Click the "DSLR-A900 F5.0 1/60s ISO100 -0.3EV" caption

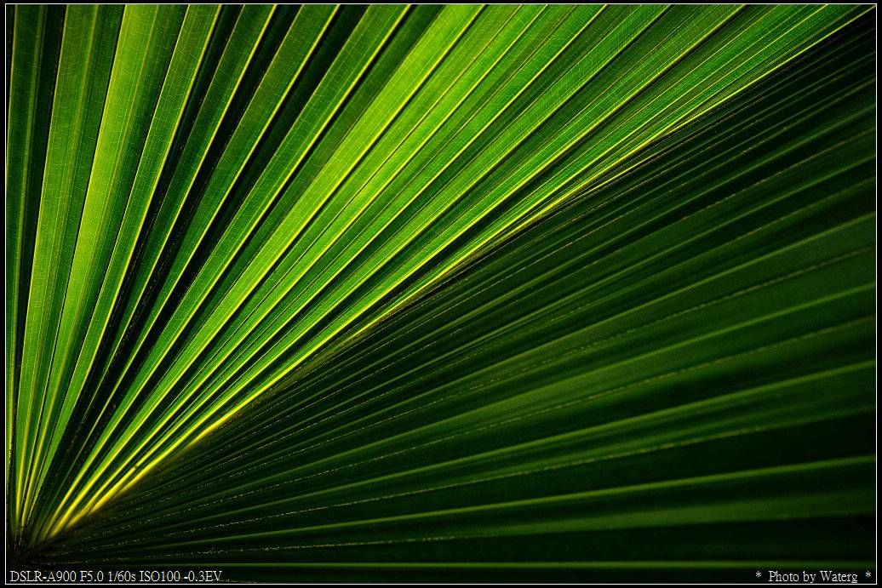pyautogui.click(x=116, y=576)
